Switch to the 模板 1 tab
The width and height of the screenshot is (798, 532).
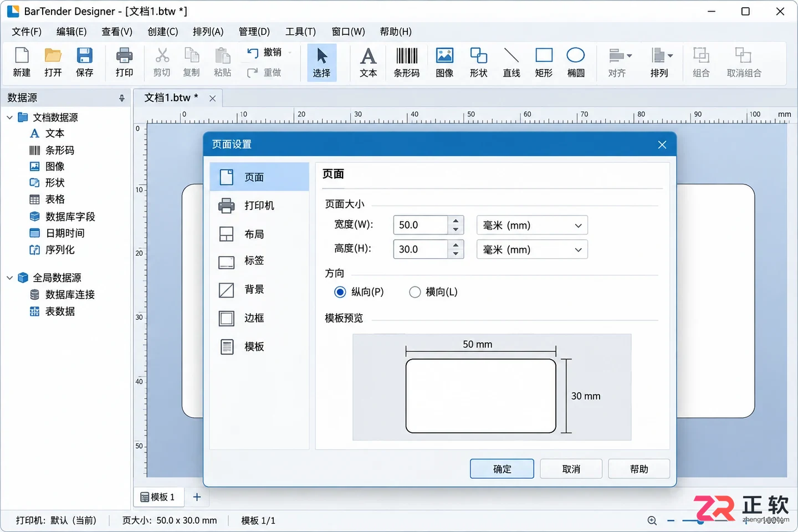[x=158, y=497]
